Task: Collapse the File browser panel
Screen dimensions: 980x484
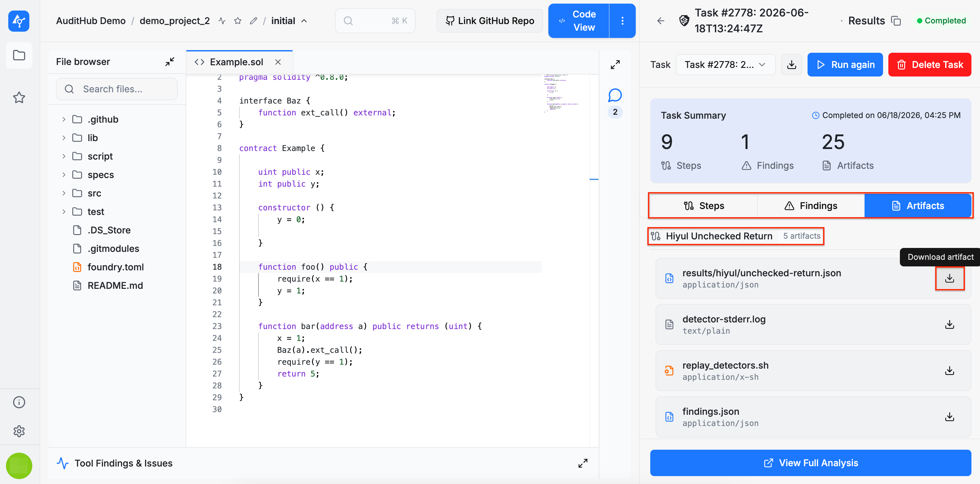Action: tap(170, 62)
